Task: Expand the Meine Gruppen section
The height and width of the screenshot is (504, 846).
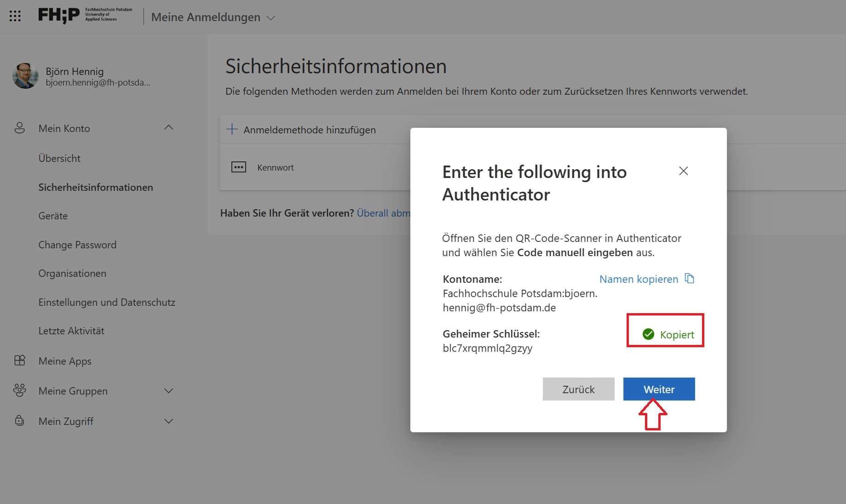Action: coord(168,391)
